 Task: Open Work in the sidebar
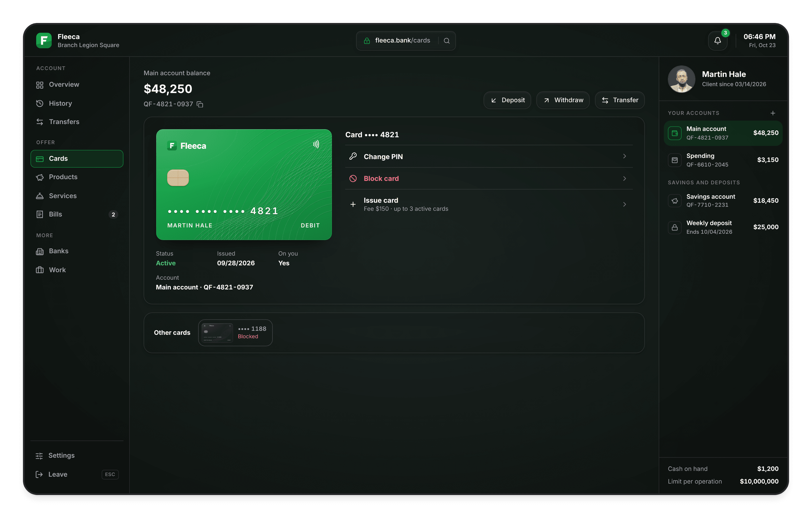[77, 270]
